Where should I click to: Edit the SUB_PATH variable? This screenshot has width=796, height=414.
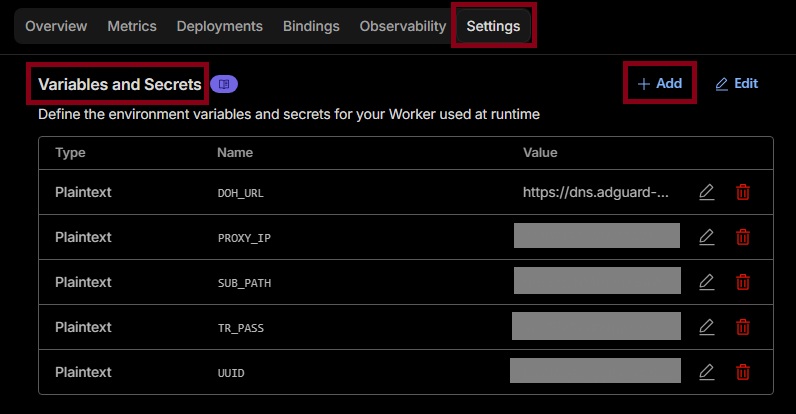pos(707,282)
